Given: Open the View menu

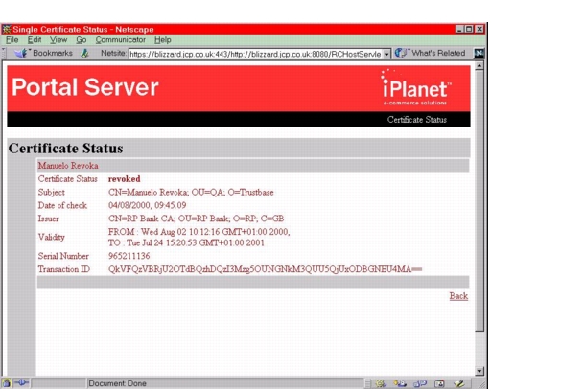Looking at the screenshot, I should [58, 40].
